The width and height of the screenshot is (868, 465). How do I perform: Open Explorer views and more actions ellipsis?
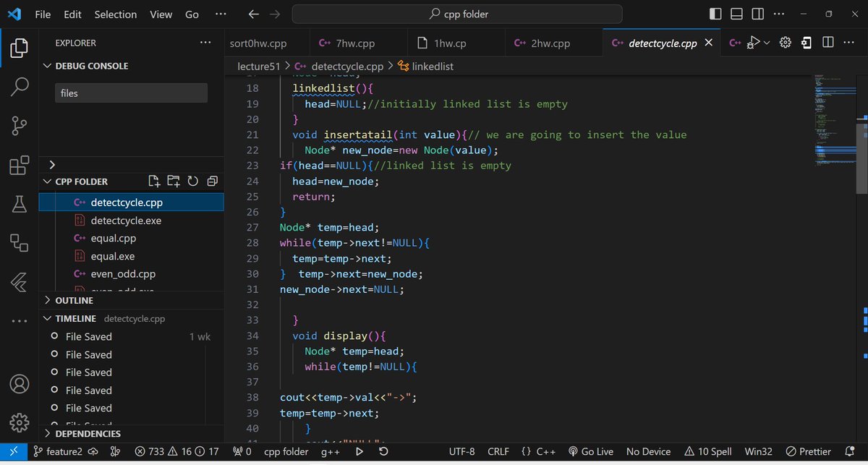click(x=206, y=43)
